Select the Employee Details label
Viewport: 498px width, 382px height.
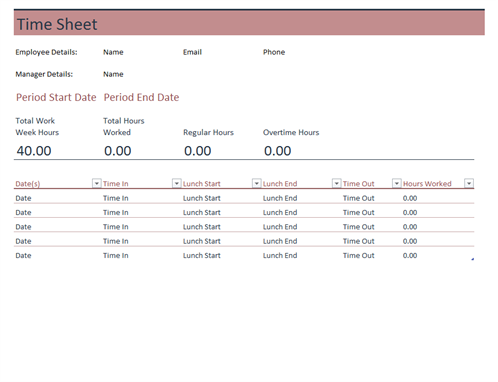[46, 52]
